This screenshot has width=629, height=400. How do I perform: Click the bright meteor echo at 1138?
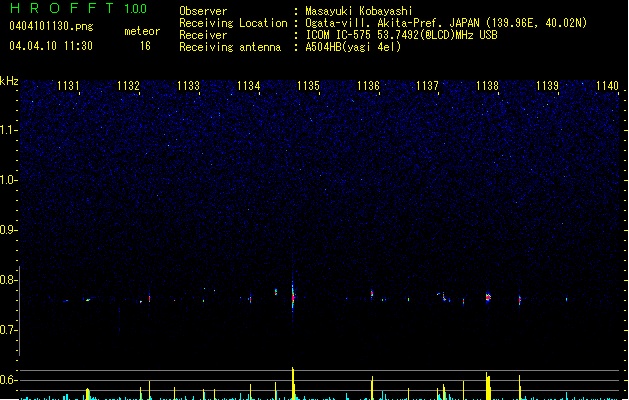click(488, 297)
